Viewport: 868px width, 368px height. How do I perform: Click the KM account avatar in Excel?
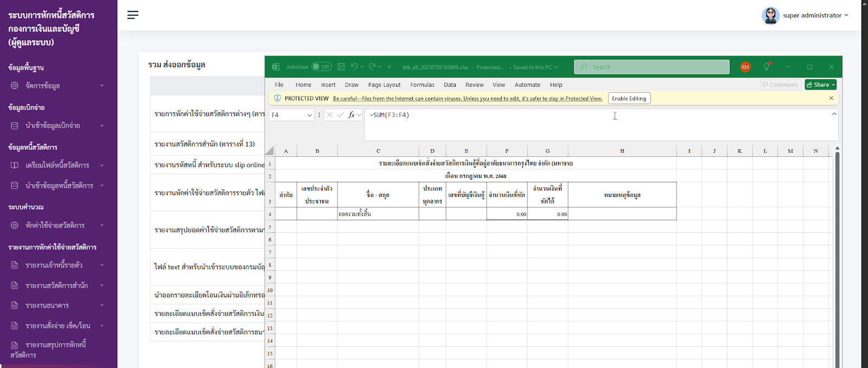point(745,67)
